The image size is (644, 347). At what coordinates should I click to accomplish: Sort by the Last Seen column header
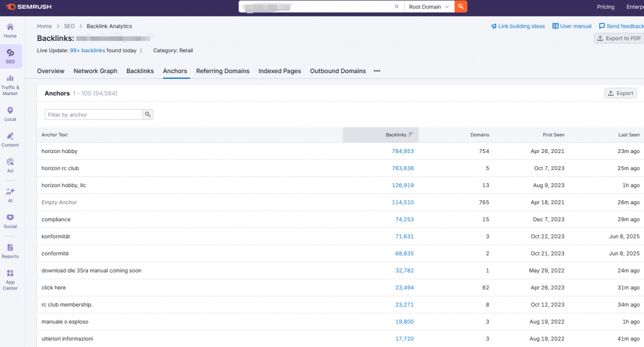(629, 134)
